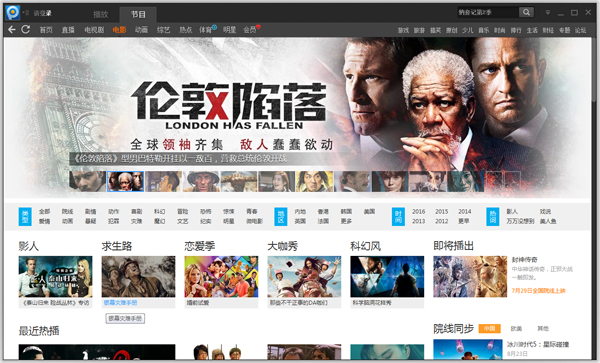Filter region by 韩国

click(346, 212)
